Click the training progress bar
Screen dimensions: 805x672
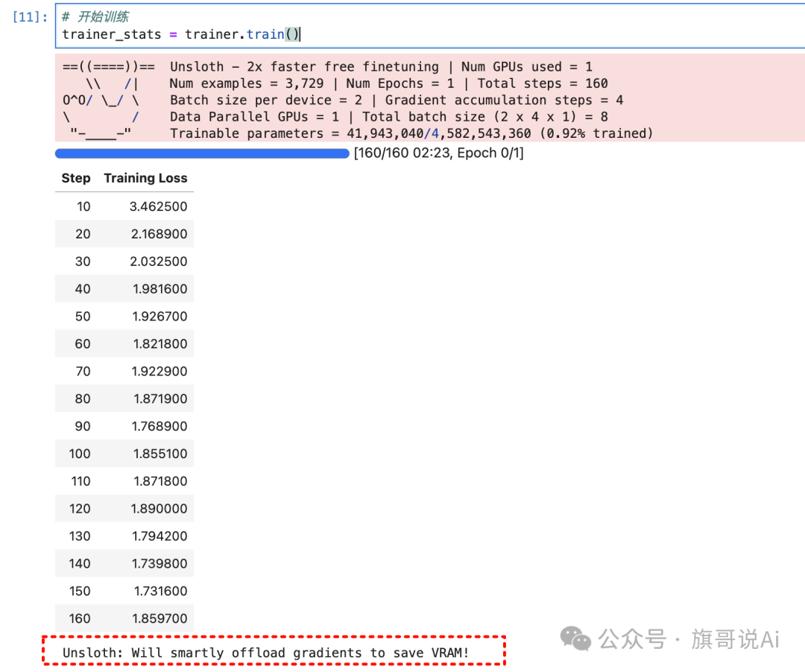pos(202,153)
